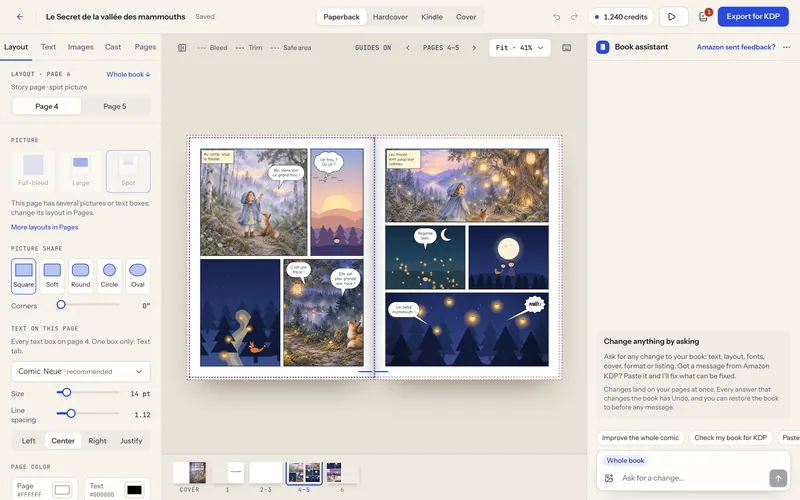This screenshot has height=500, width=800.
Task: Select Circle picture shape
Action: tap(109, 276)
